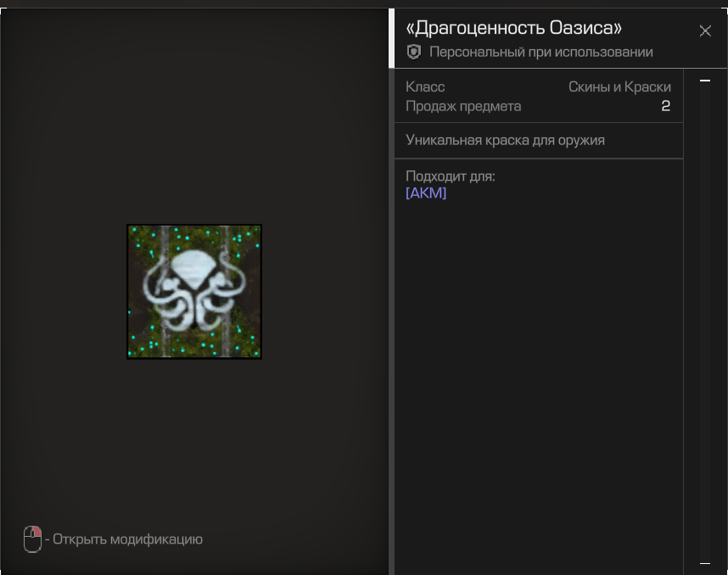Click the vertical divider between preview and details
Viewport: 728px width, 575px height.
[x=391, y=322]
